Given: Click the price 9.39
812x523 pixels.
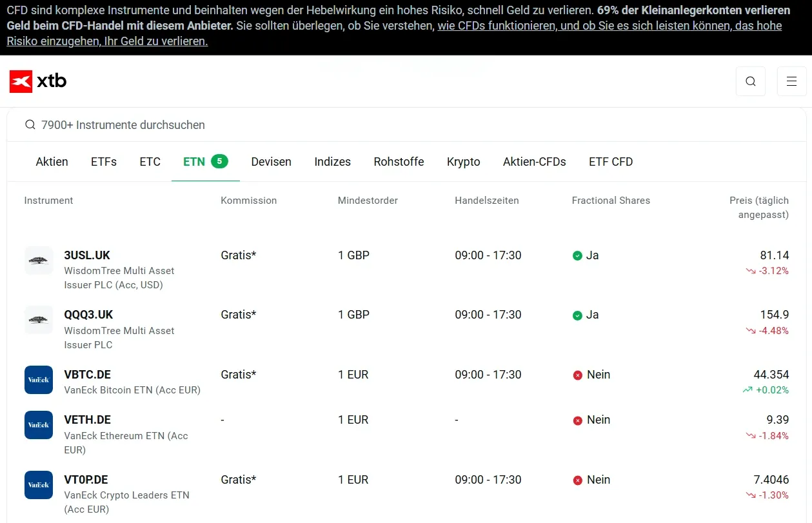Looking at the screenshot, I should pos(778,420).
